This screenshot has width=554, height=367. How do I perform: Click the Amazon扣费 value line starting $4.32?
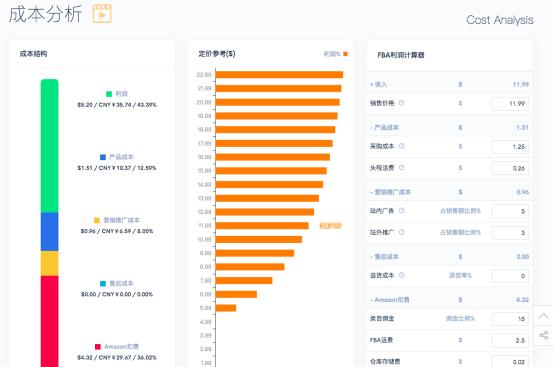pyautogui.click(x=117, y=357)
